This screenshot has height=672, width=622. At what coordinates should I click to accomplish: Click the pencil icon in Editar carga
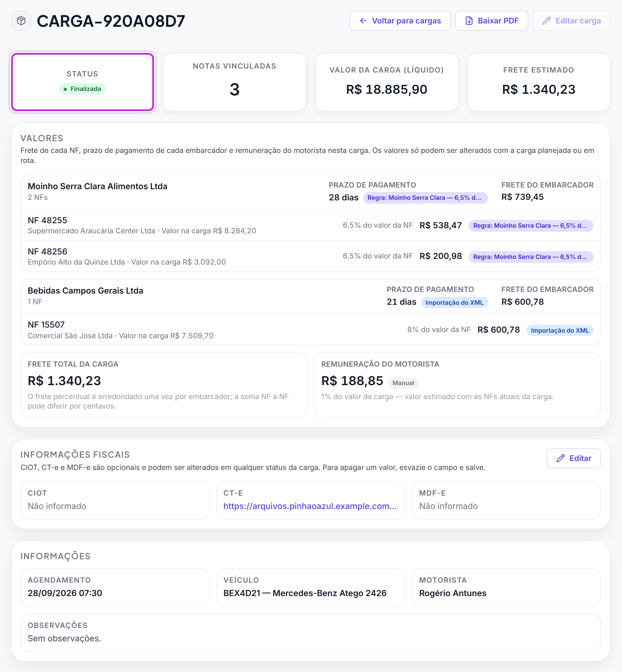[547, 21]
